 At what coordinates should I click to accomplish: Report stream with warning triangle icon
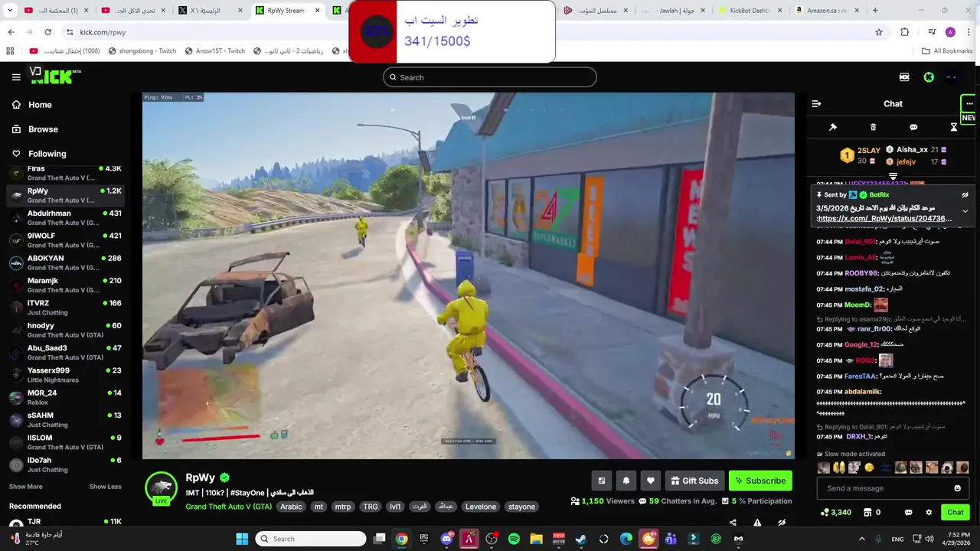point(757,523)
